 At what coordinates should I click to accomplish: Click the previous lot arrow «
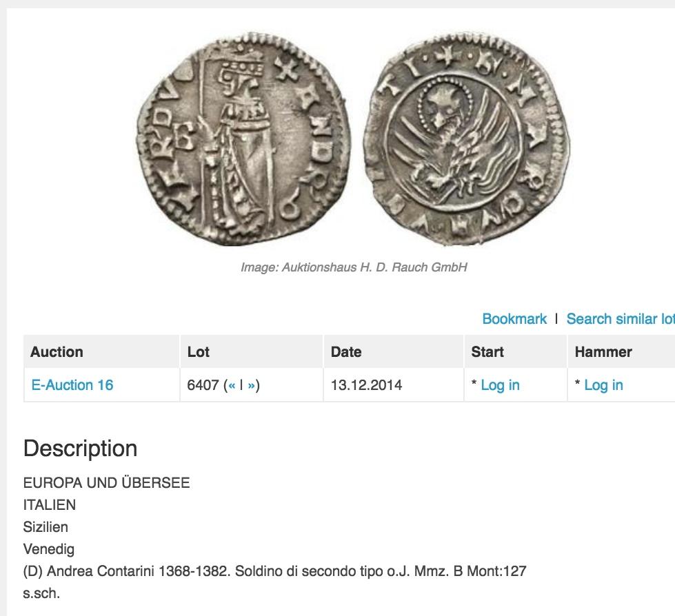point(232,385)
